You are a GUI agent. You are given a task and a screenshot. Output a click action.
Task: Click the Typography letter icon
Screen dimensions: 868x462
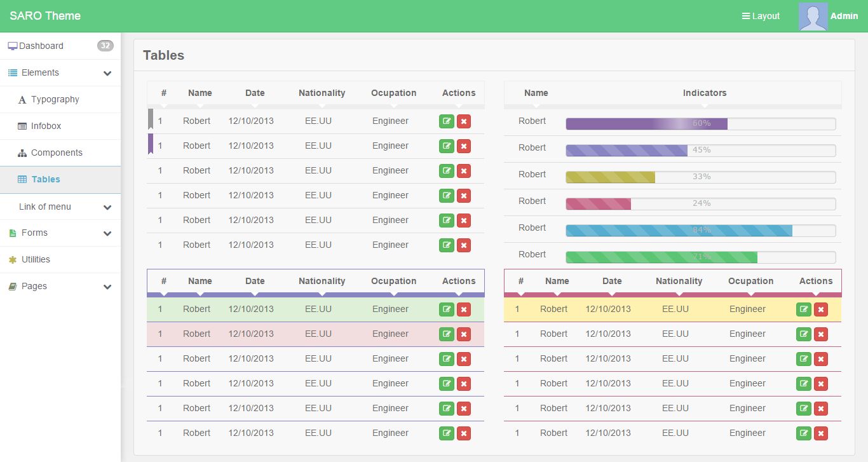(22, 100)
